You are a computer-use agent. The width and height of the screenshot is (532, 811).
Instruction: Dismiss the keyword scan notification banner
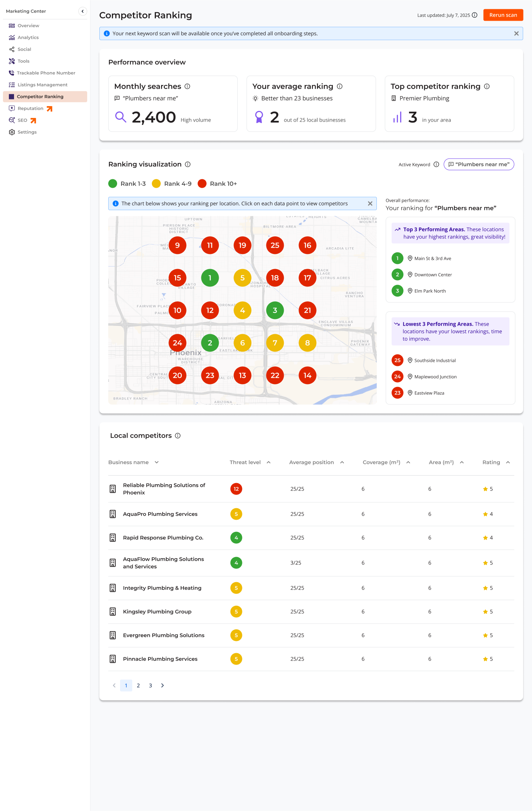point(516,34)
